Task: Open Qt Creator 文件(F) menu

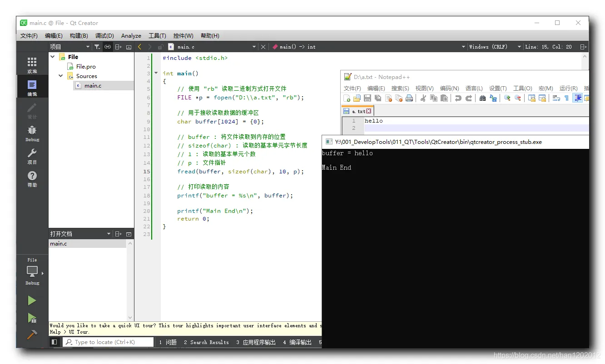Action: (29, 36)
